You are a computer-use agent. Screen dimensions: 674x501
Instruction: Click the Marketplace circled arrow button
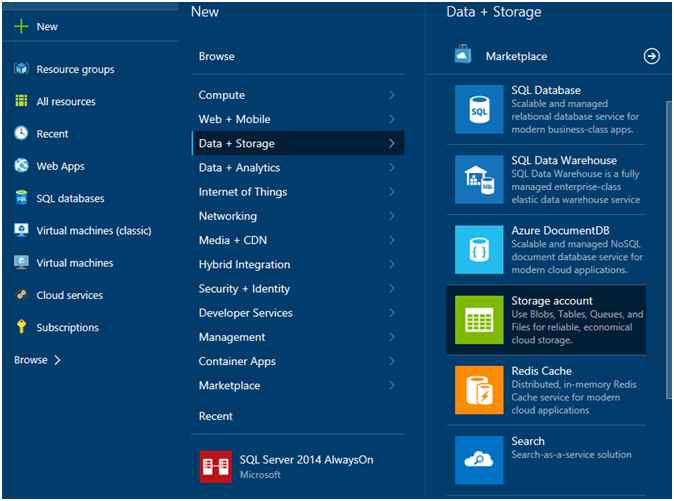pyautogui.click(x=652, y=56)
